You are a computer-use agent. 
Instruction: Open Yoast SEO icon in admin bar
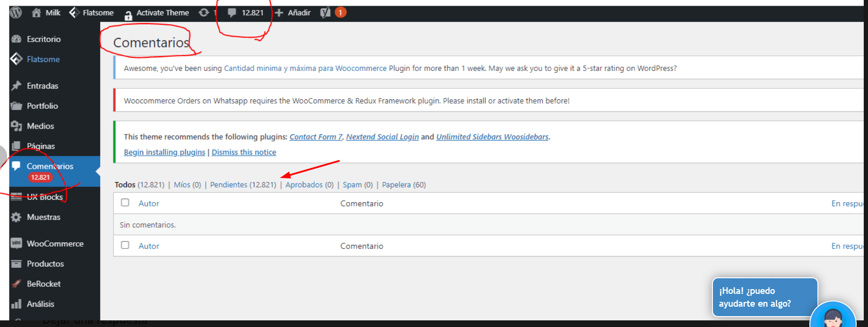325,13
